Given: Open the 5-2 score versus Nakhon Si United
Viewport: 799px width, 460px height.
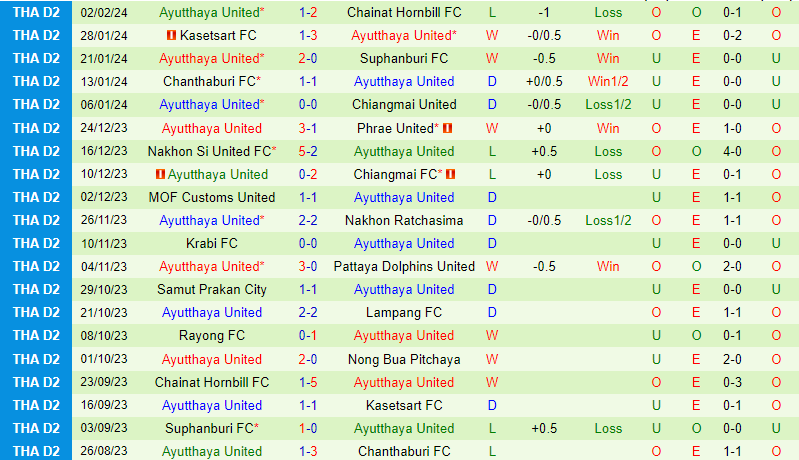Looking at the screenshot, I should point(309,151).
